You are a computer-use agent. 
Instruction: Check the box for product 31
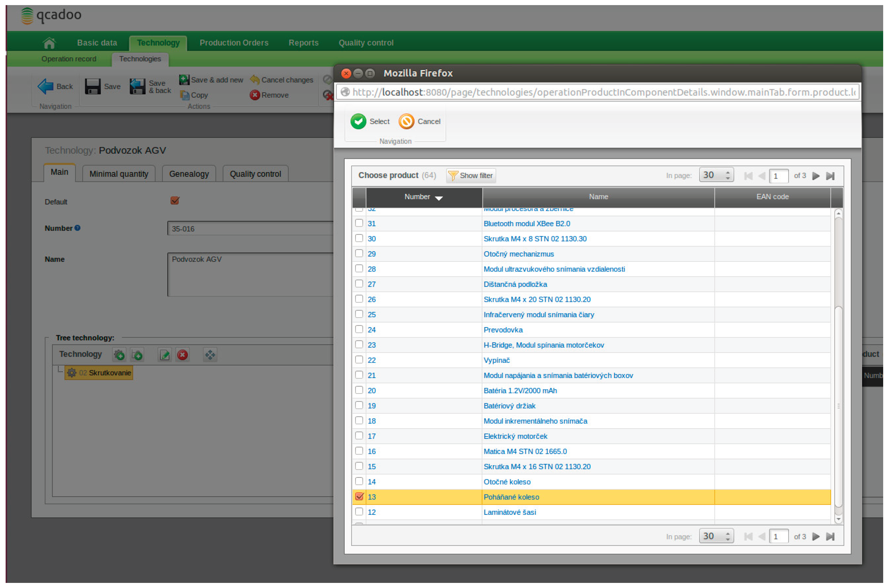click(x=359, y=223)
